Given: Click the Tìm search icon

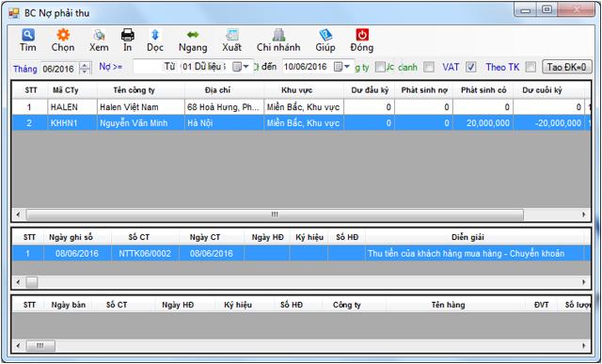Looking at the screenshot, I should click(28, 35).
